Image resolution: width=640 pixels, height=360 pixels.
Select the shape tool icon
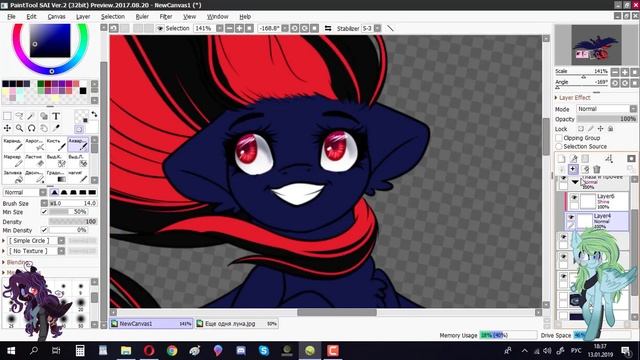pyautogui.click(x=43, y=116)
